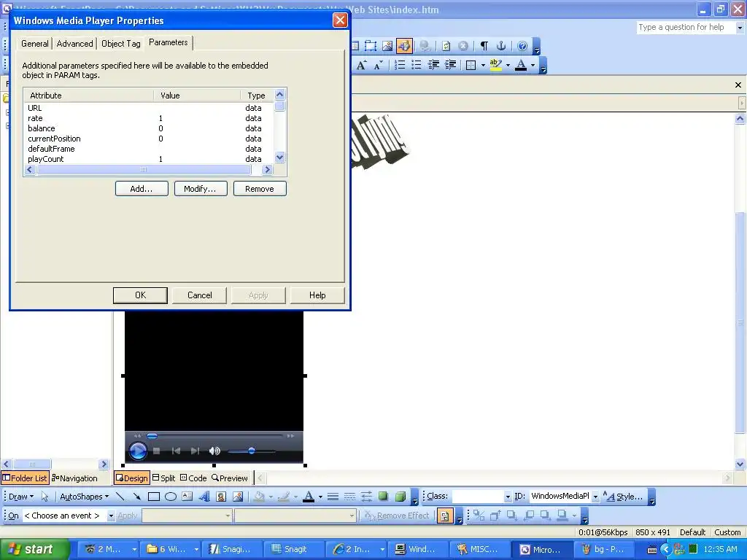Screen dimensions: 747x560
Task: Click the Highlight color pen icon
Action: (495, 65)
